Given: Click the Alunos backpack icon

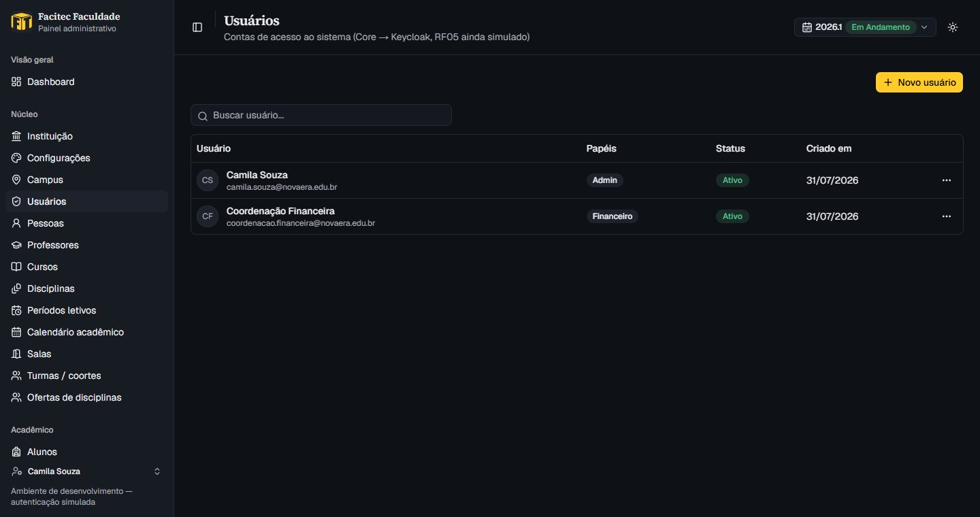Looking at the screenshot, I should [16, 452].
